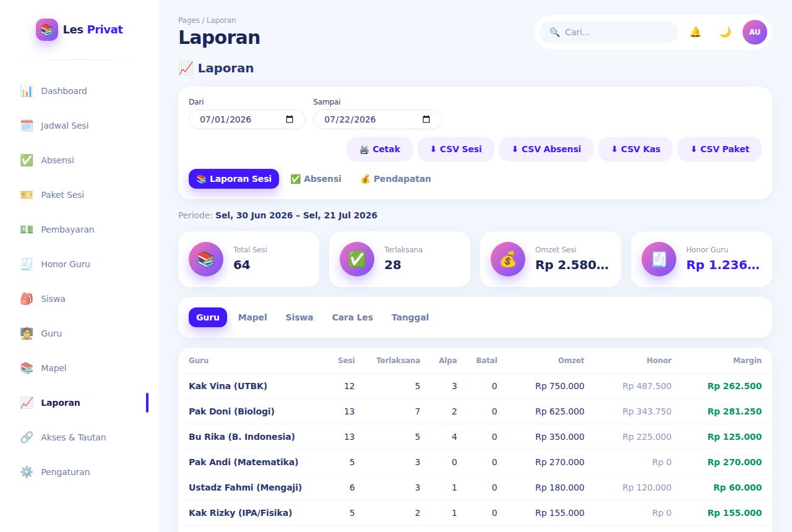
Task: Click omzet value Rp 350.000
Action: (560, 437)
